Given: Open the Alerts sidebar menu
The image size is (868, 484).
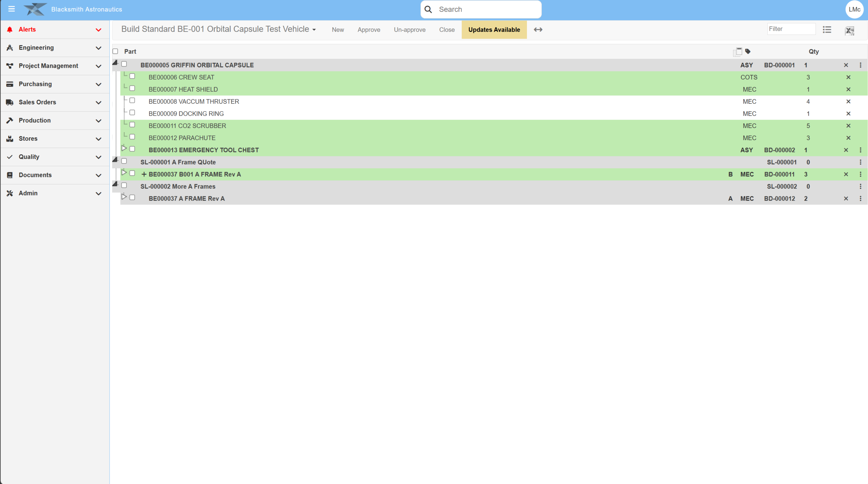Looking at the screenshot, I should [x=55, y=30].
